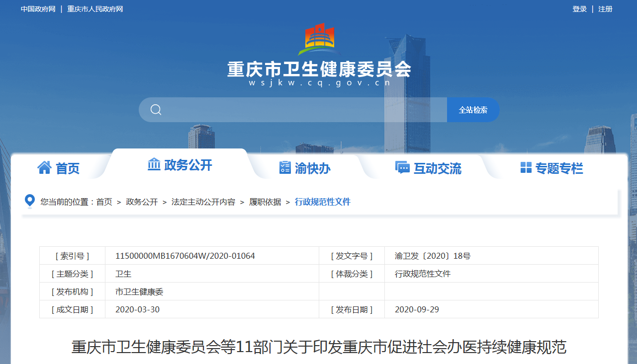The width and height of the screenshot is (637, 364).
Task: Click the magnifier icon in search bar
Action: pos(156,110)
